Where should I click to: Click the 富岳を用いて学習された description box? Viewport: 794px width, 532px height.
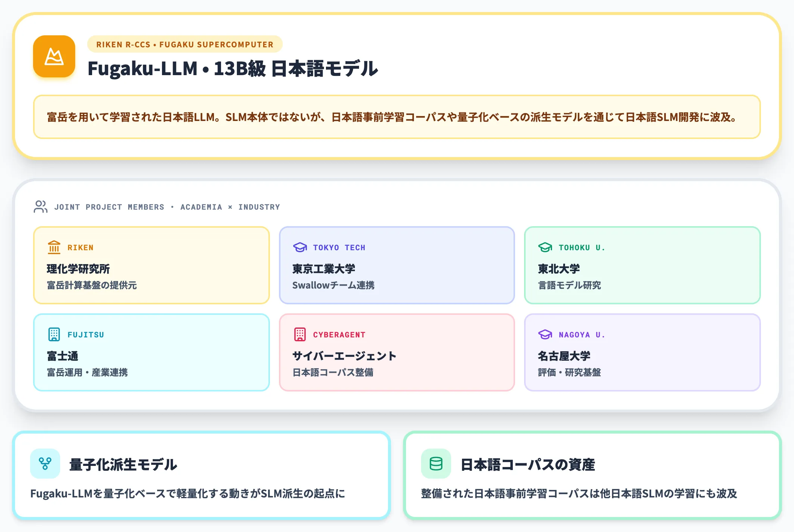click(x=397, y=117)
